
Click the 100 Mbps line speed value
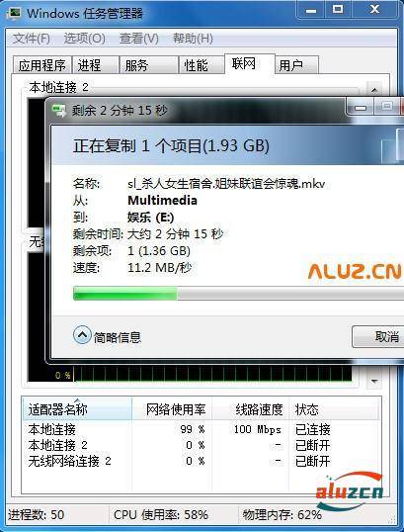257,429
